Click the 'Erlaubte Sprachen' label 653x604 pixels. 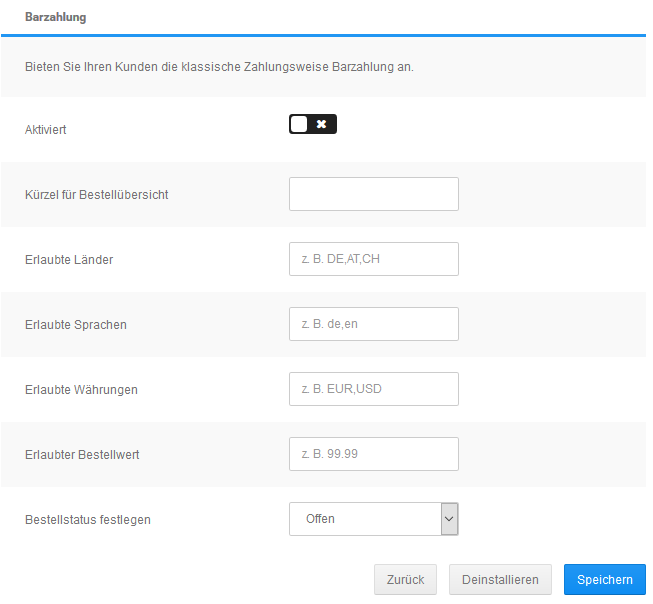pyautogui.click(x=75, y=325)
